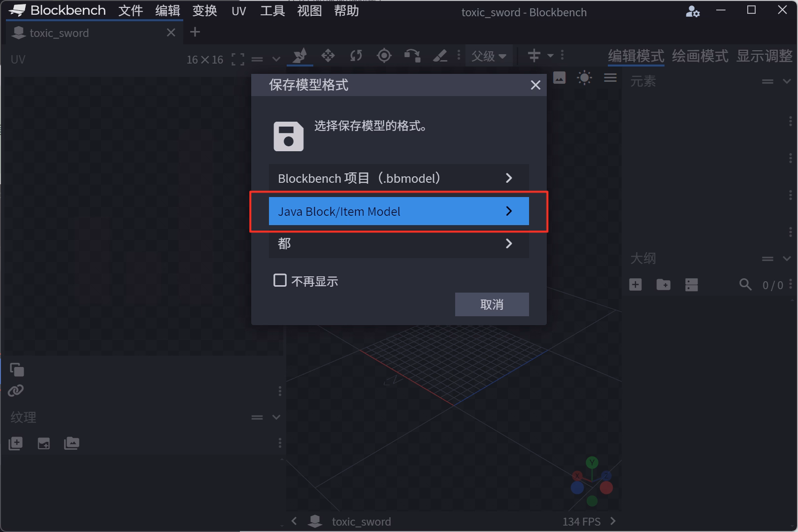Select the Pivot tool icon
The height and width of the screenshot is (532, 798).
(384, 56)
